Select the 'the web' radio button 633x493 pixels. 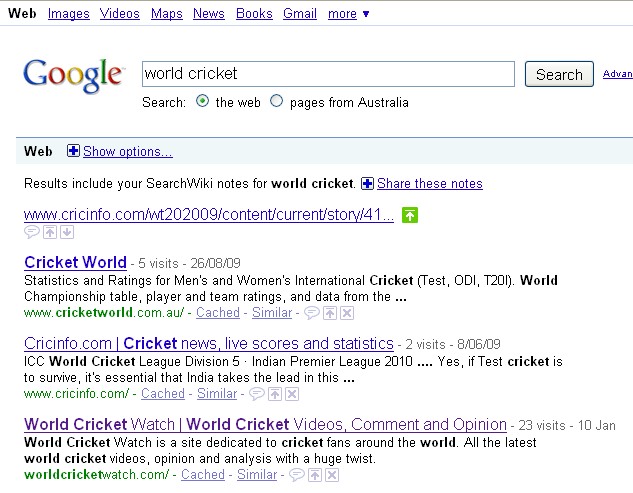point(202,101)
